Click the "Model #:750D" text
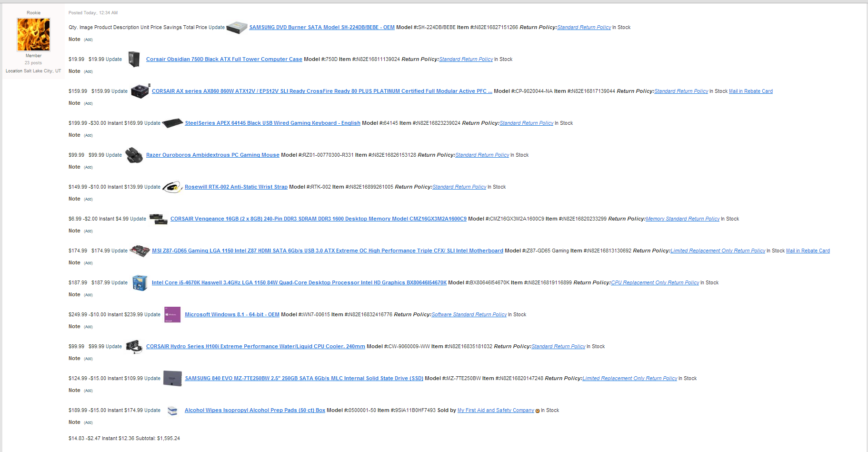The width and height of the screenshot is (868, 452). (320, 60)
